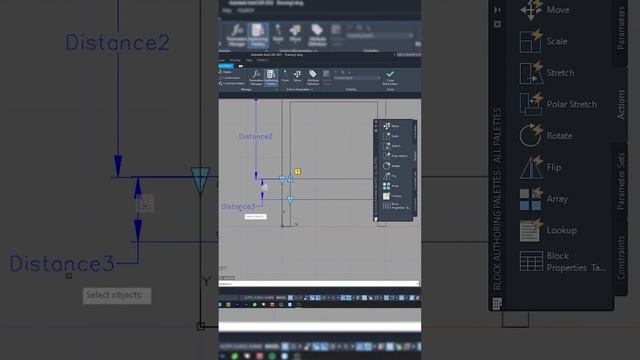Open Parameters Manager in the center ribbon
This screenshot has width=640, height=360.
pyautogui.click(x=256, y=78)
